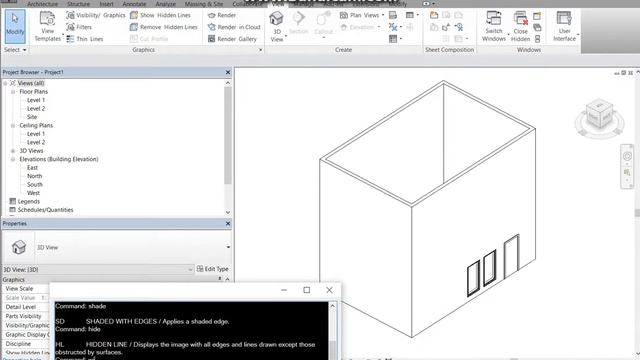640x360 pixels.
Task: Switch to the Massing & Site tab
Action: click(x=204, y=4)
